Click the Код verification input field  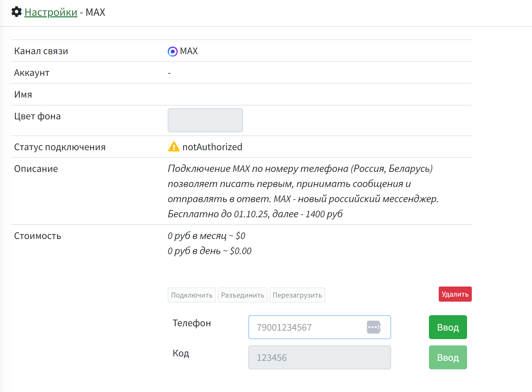[319, 357]
